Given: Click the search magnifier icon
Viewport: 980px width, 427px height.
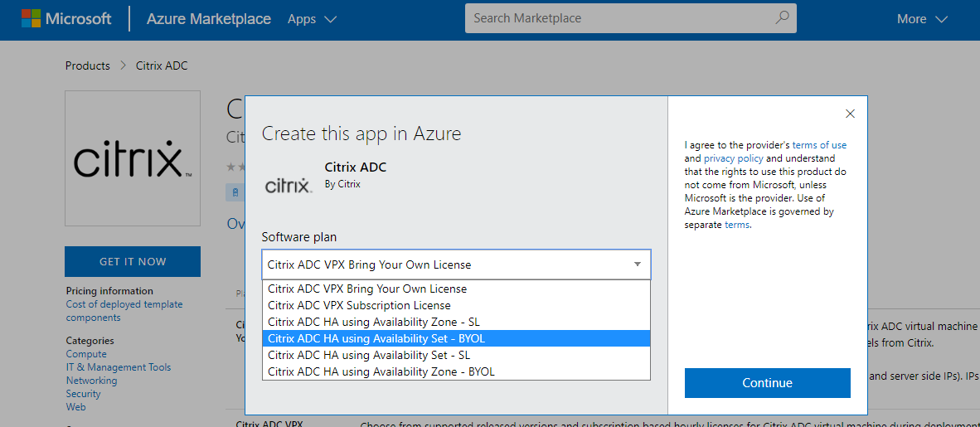Looking at the screenshot, I should click(x=782, y=17).
